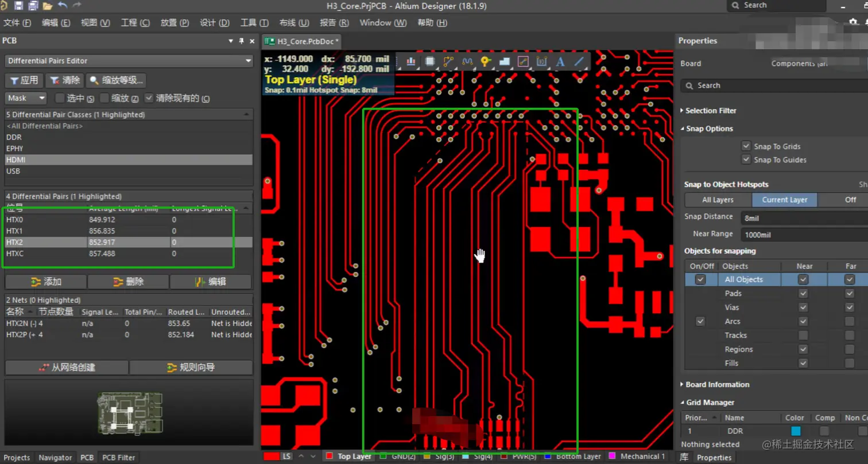Toggle the Vias Far checkbox
This screenshot has width=868, height=464.
(x=849, y=307)
